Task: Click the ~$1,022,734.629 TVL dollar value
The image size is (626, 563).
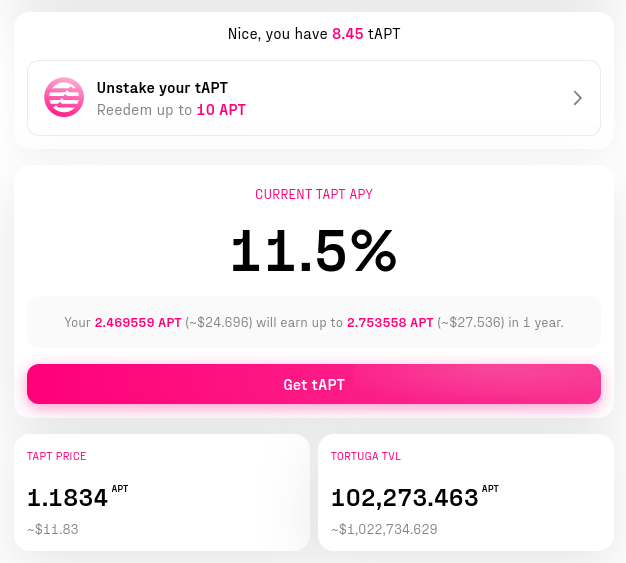Action: [x=384, y=529]
